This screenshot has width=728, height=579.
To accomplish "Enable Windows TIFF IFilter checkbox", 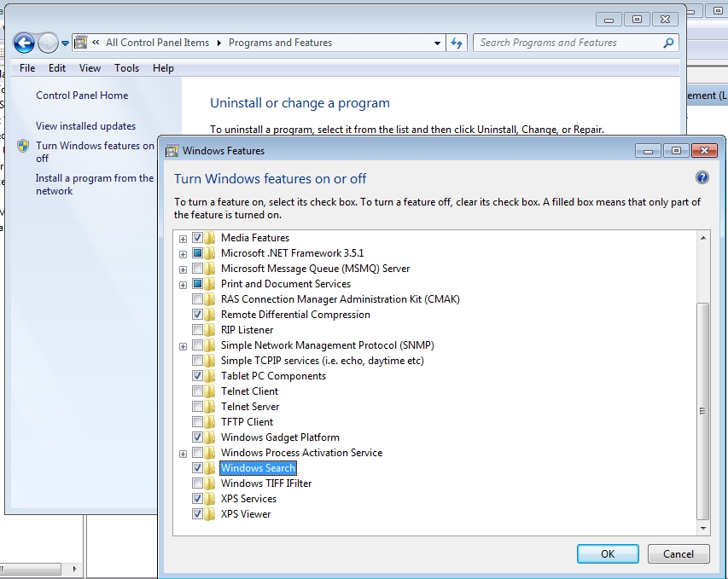I will coord(197,483).
